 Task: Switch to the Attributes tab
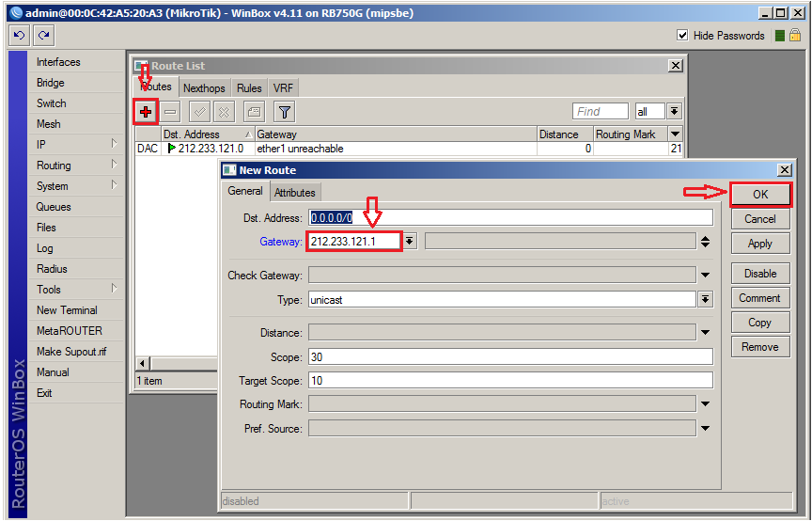click(x=295, y=192)
